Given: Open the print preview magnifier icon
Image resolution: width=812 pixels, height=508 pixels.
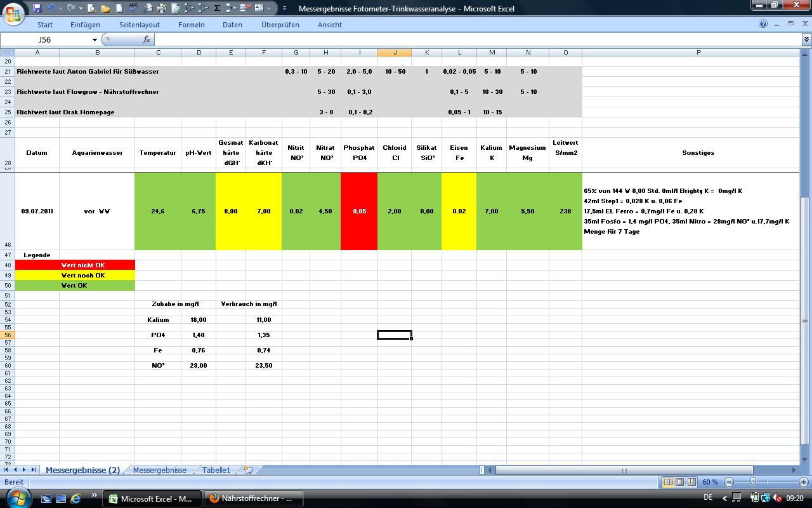Looking at the screenshot, I should pos(92,8).
